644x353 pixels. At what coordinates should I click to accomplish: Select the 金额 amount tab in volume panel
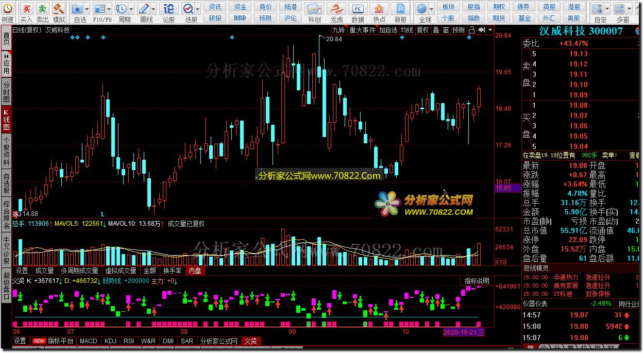pyautogui.click(x=149, y=271)
